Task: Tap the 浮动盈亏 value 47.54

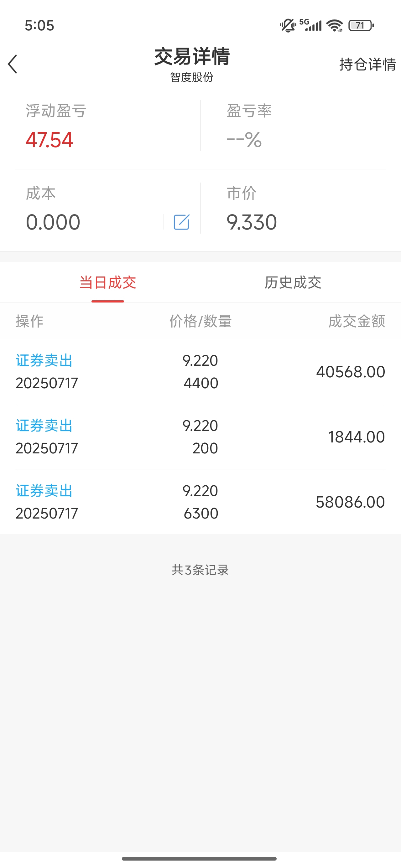Action: 49,140
